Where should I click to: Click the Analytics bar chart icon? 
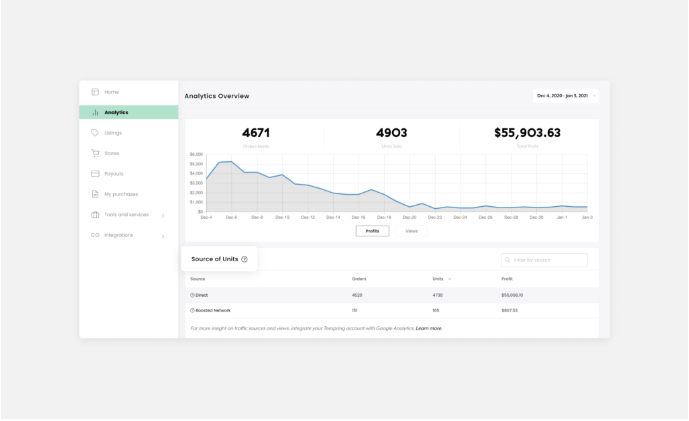coord(95,113)
